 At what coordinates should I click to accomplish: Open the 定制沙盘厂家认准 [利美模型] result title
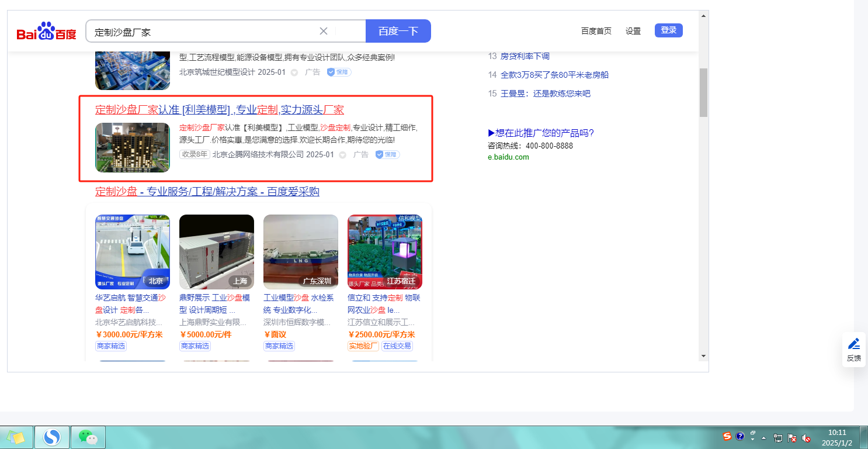pos(220,110)
